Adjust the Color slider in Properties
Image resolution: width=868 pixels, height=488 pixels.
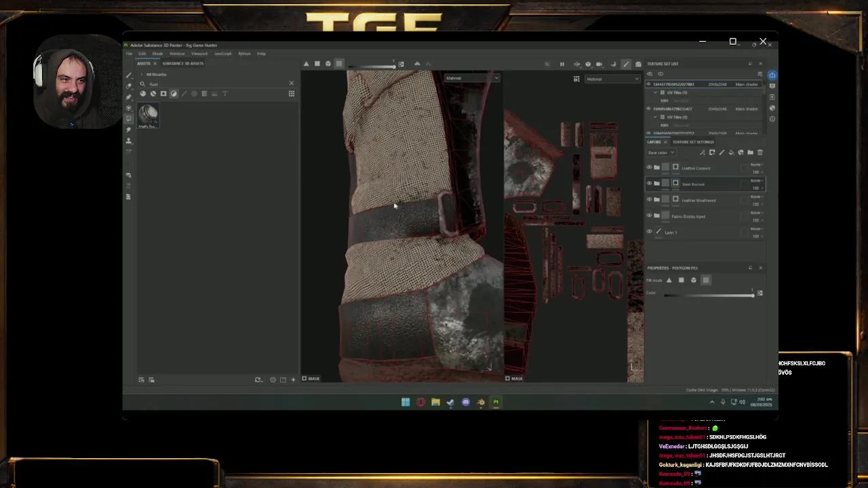(x=709, y=294)
